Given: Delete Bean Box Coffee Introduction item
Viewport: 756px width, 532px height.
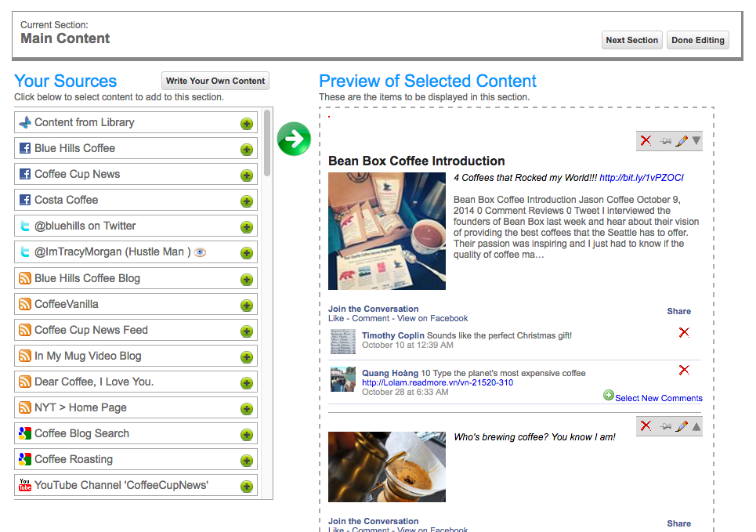Looking at the screenshot, I should [x=646, y=140].
